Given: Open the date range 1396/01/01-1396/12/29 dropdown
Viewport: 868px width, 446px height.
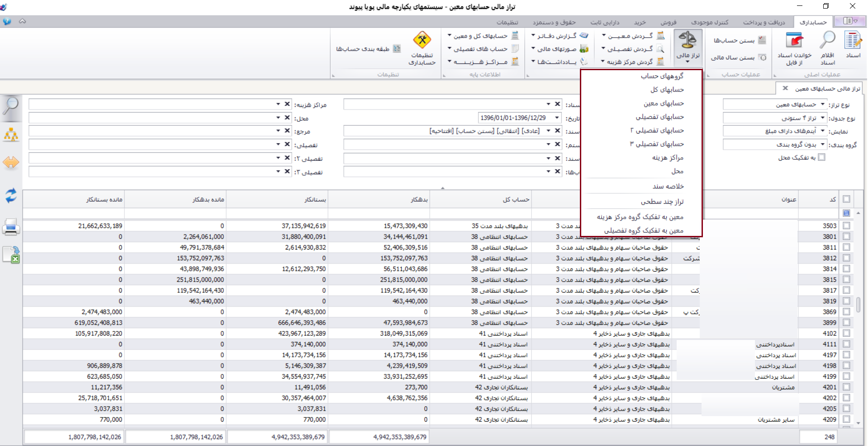Looking at the screenshot, I should coord(557,118).
